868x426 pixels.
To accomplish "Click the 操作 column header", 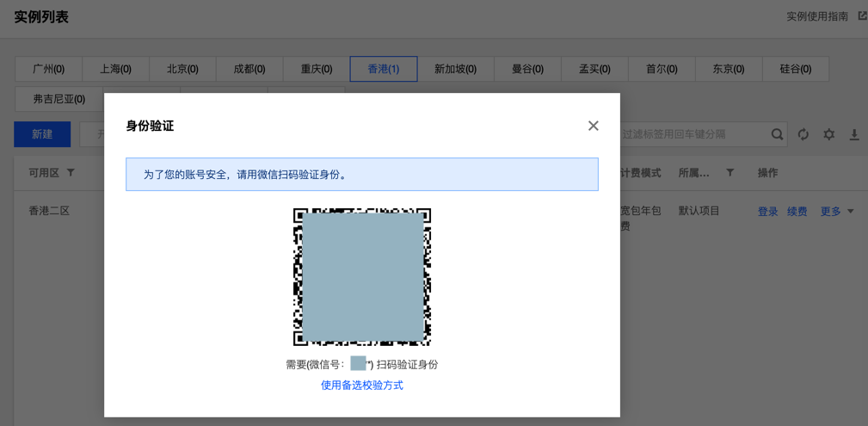I will 767,173.
